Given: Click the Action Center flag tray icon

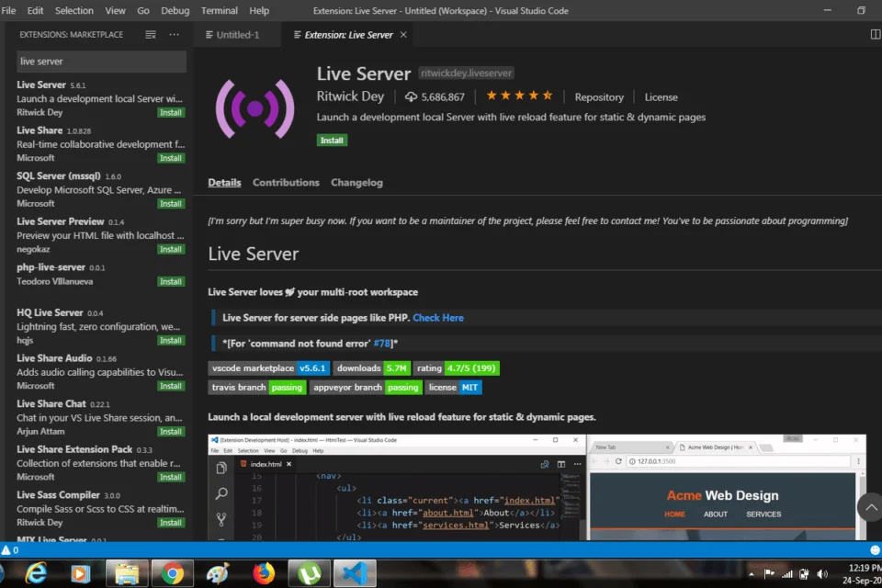Looking at the screenshot, I should tap(769, 574).
